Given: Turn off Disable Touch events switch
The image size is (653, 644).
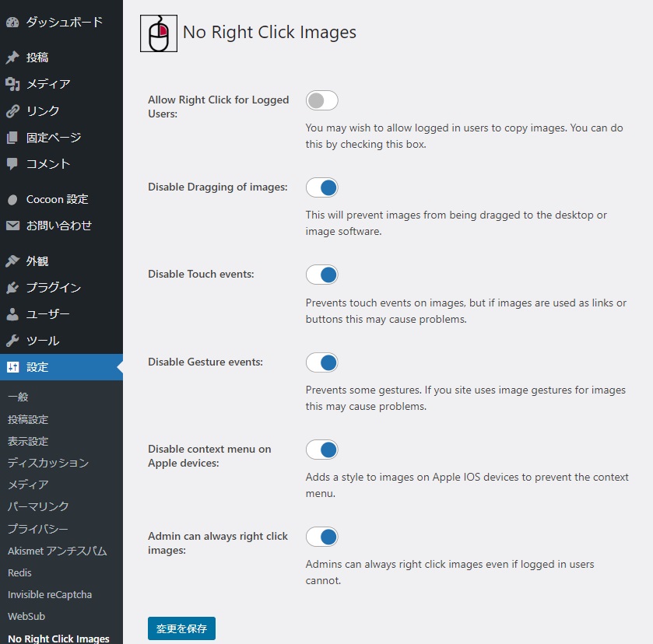Looking at the screenshot, I should click(321, 275).
